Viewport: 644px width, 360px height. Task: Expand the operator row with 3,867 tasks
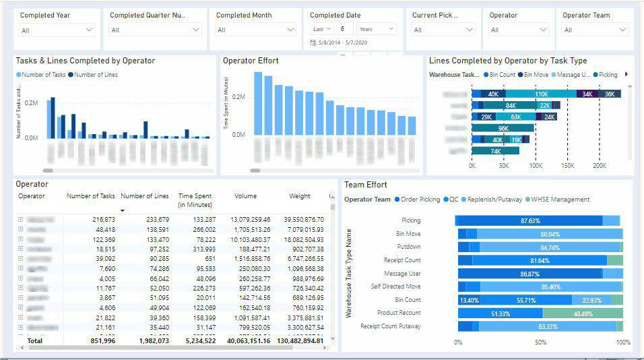coord(20,297)
